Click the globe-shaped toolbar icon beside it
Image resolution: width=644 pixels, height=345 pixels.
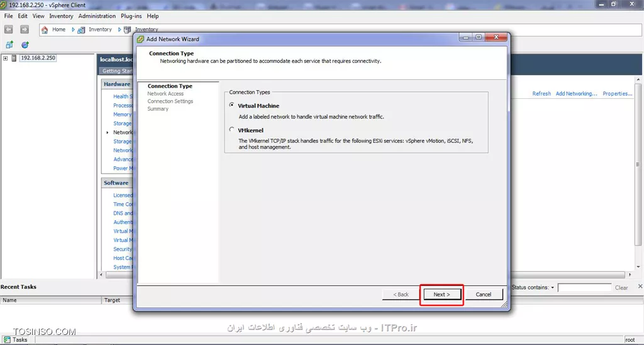click(x=25, y=45)
